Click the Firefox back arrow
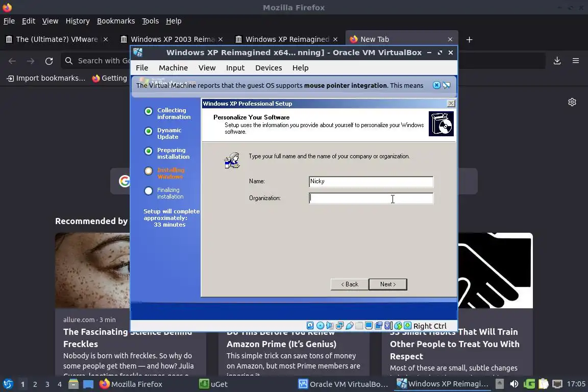Viewport: 588px width, 392px height. 12,61
